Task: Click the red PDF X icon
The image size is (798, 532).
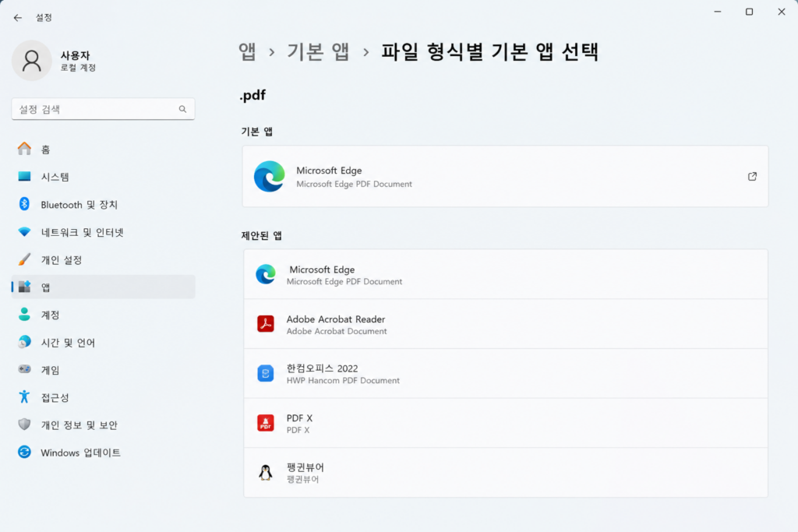Action: [x=266, y=423]
